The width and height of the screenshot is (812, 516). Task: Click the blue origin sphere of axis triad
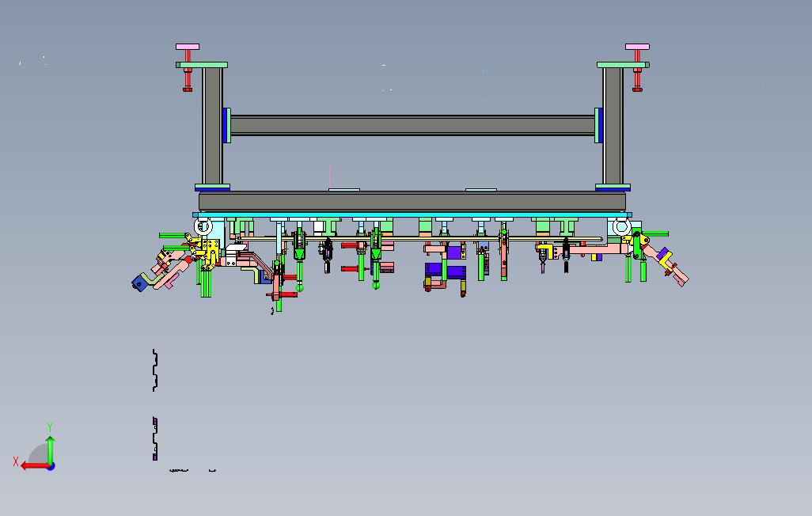coord(51,466)
